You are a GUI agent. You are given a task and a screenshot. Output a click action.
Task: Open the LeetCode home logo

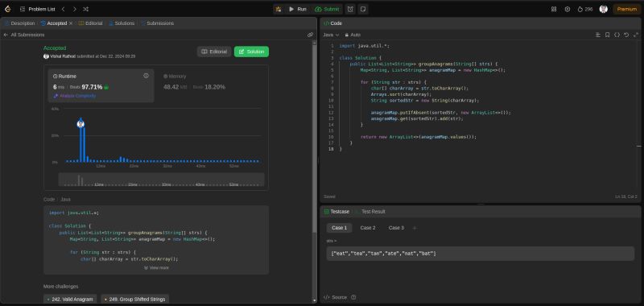pos(7,9)
